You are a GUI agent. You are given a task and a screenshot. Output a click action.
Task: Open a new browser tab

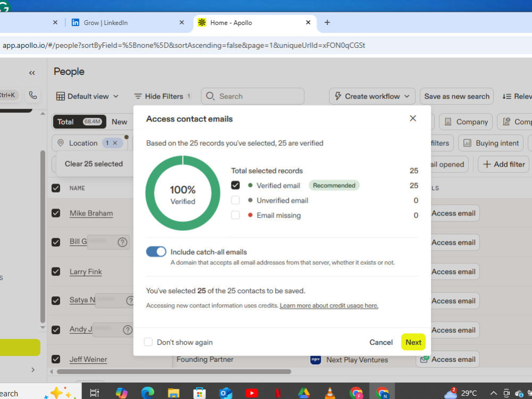pyautogui.click(x=327, y=22)
